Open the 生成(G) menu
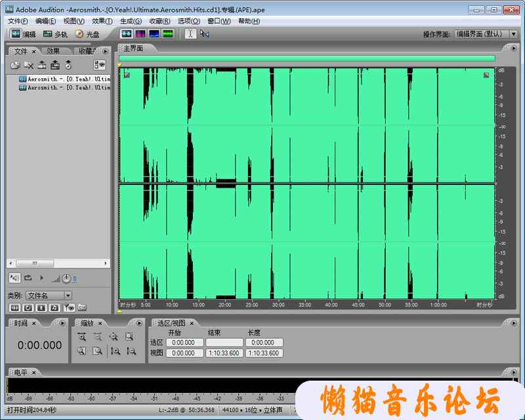 click(x=131, y=21)
